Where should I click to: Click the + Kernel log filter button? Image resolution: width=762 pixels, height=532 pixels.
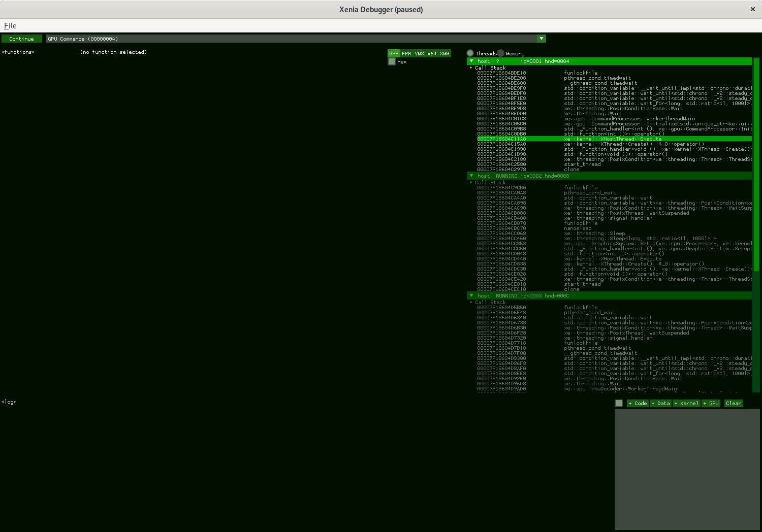point(687,403)
